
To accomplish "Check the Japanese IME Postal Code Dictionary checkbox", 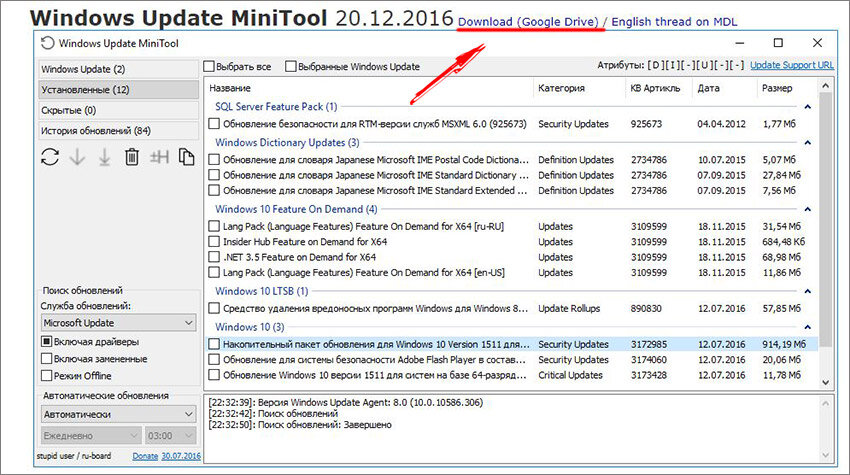I will coord(214,159).
